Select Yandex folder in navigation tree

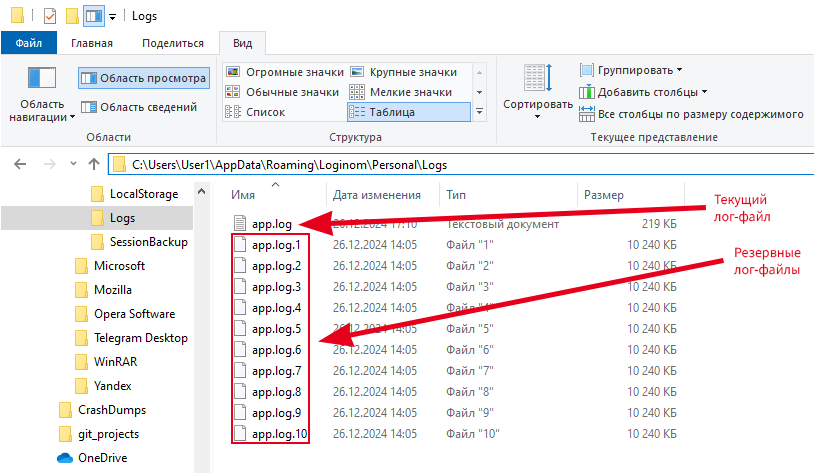coord(103,385)
